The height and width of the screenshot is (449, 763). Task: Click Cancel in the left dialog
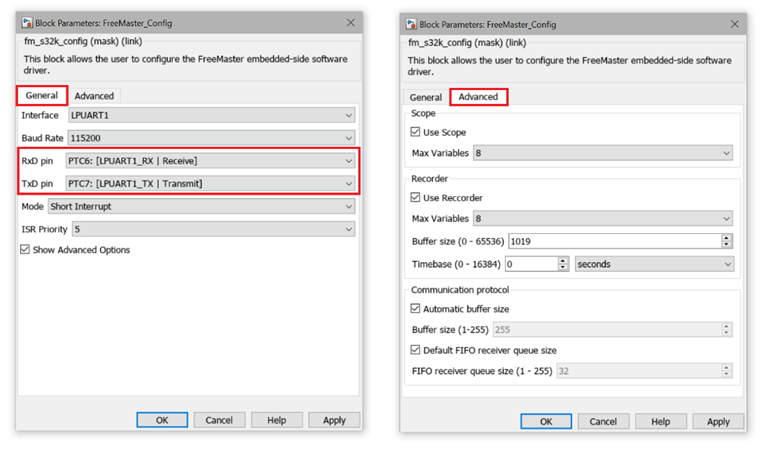click(x=219, y=420)
